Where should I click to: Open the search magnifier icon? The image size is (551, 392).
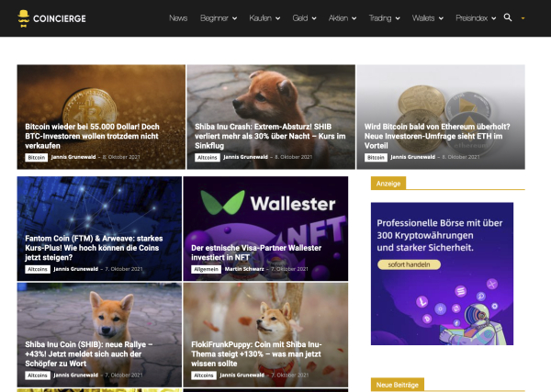[x=508, y=17]
